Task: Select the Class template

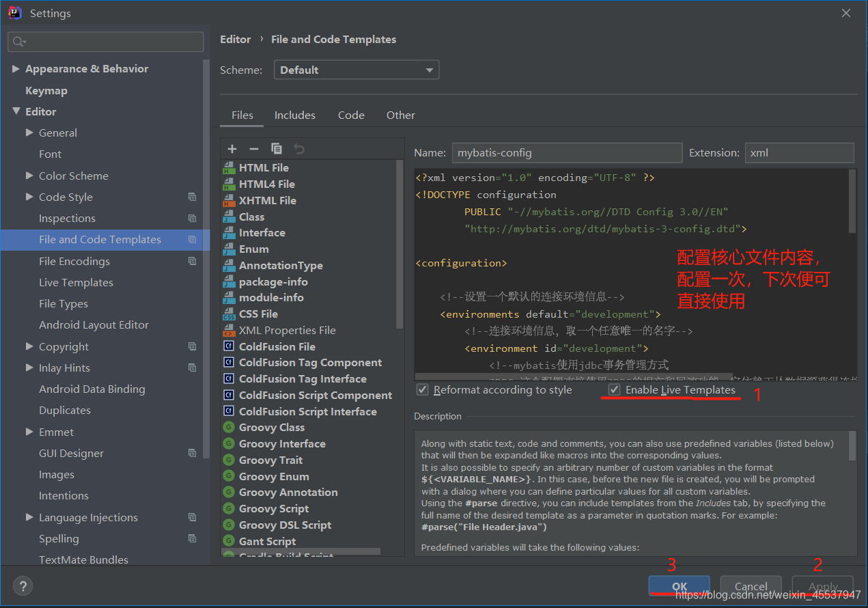Action: point(251,217)
